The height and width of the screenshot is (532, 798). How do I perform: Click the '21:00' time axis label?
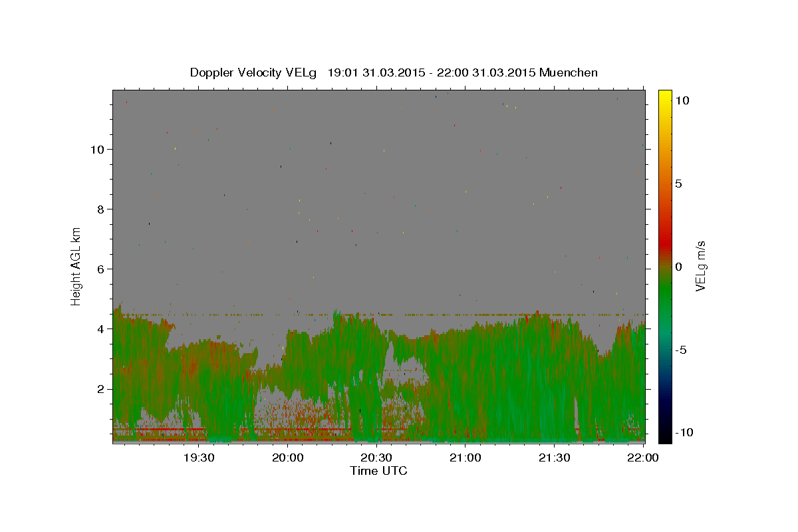[x=465, y=458]
